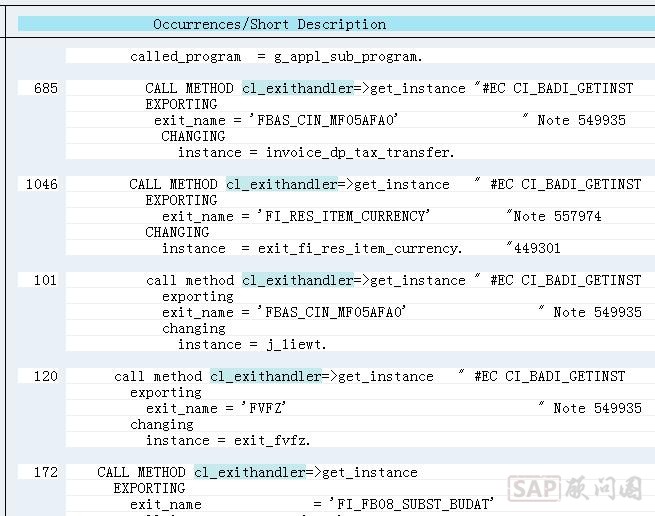Select the instance = exit_fi_res_item_currency line

[311, 249]
